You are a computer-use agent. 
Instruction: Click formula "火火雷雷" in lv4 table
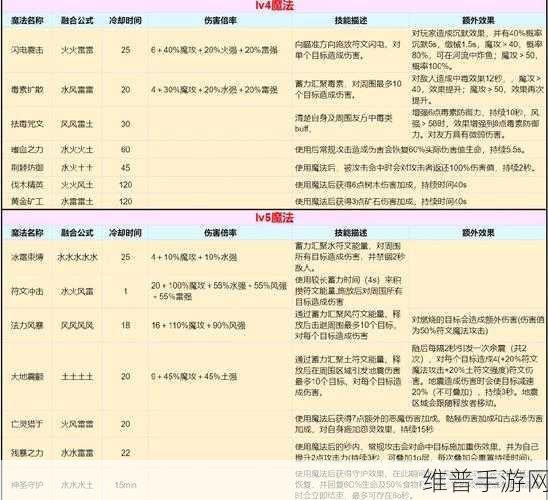(77, 50)
